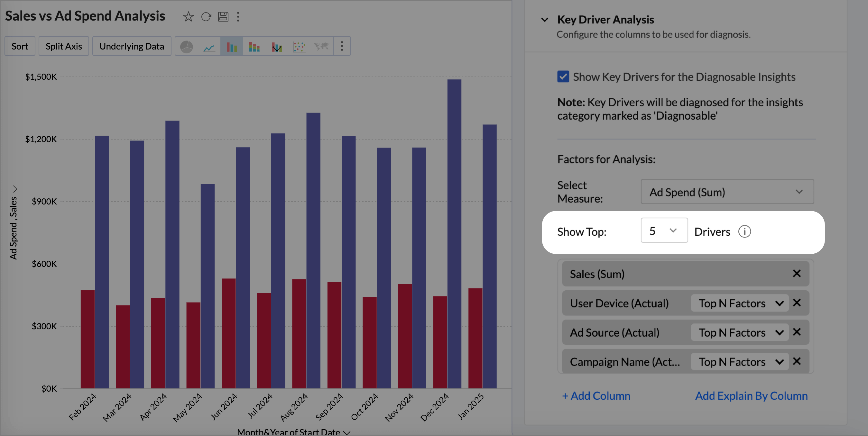
Task: Select the scatter plot chart type
Action: tap(299, 47)
